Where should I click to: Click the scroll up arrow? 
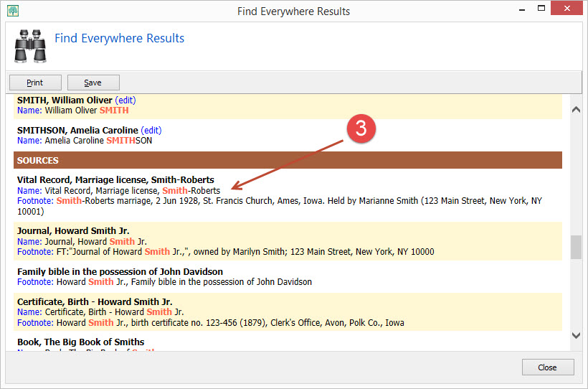tap(576, 110)
